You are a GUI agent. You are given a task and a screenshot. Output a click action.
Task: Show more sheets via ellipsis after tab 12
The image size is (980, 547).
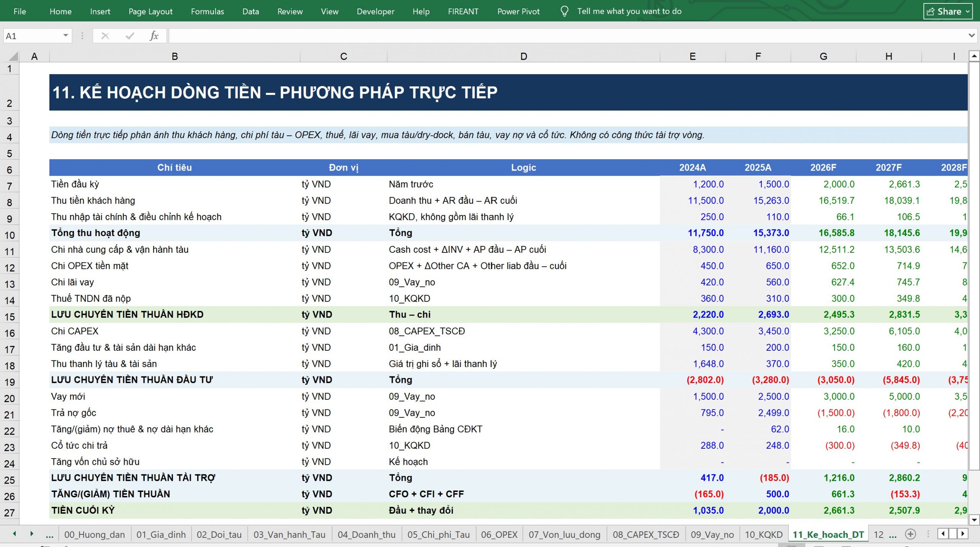pos(892,535)
